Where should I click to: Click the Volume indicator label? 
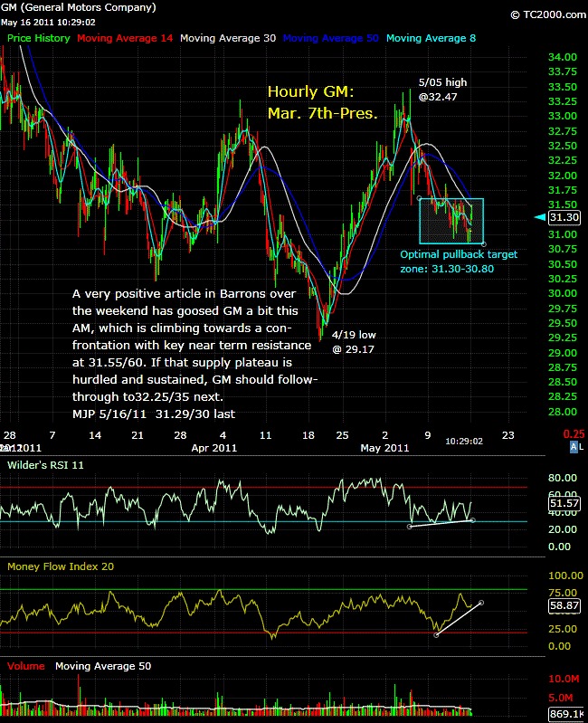click(25, 666)
